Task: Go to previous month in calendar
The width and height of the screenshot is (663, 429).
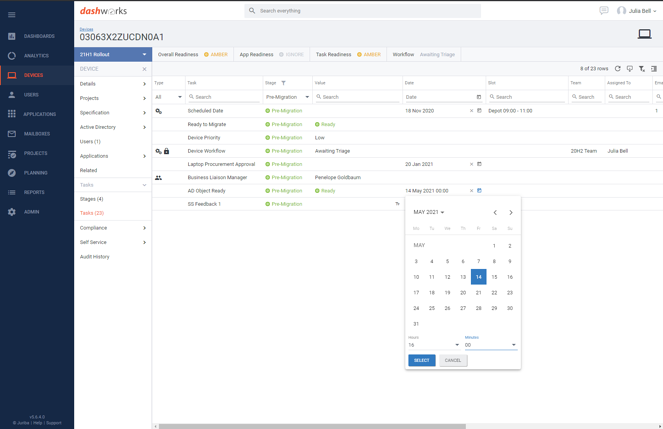Action: click(495, 213)
